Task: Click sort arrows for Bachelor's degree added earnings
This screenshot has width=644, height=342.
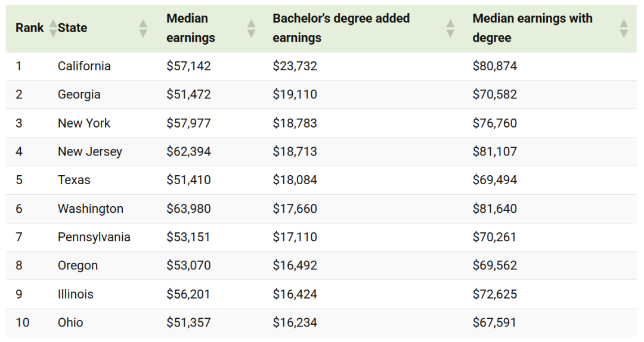Action: (450, 28)
